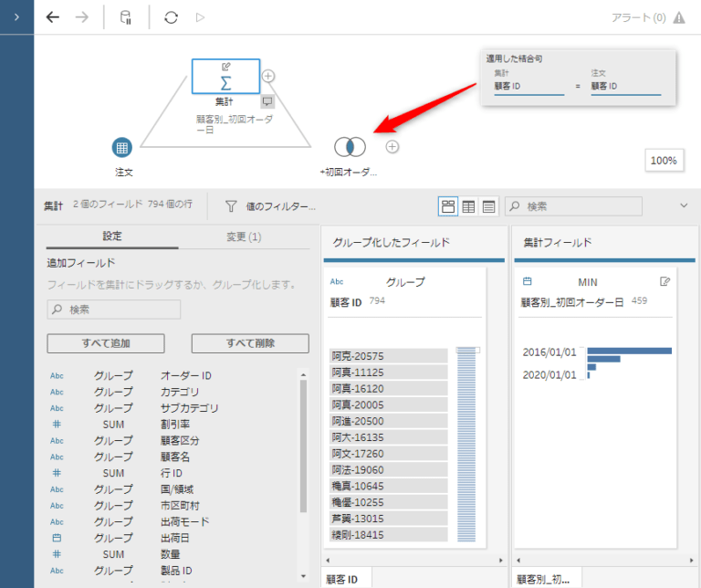Select the 出荷モード field row
This screenshot has width=701, height=588.
(x=172, y=522)
